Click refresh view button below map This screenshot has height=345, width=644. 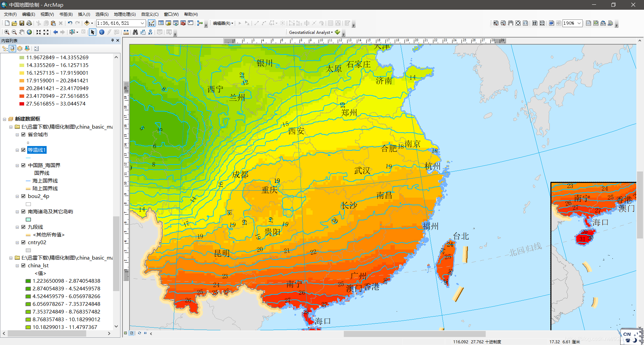click(x=139, y=333)
